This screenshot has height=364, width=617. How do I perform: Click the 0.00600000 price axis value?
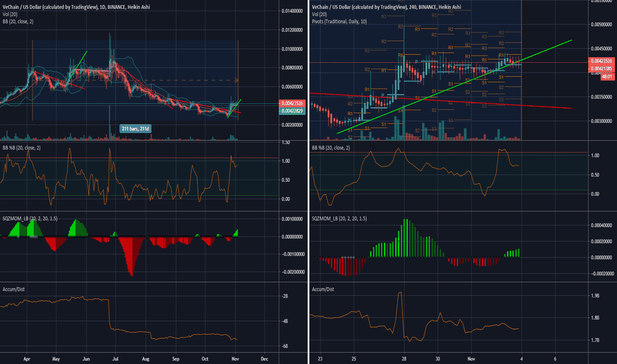(293, 87)
